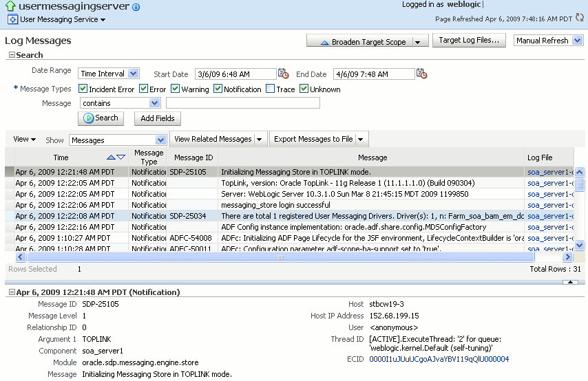588x381 pixels.
Task: Collapse the Apr 6 12:21:48 details section
Action: [x=12, y=292]
